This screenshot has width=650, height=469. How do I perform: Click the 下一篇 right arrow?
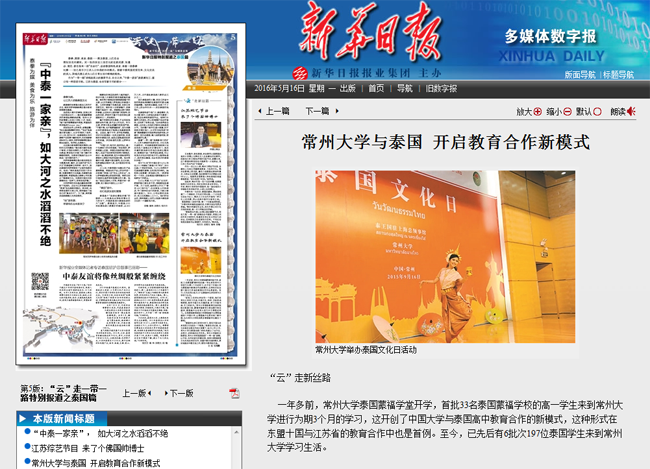337,111
